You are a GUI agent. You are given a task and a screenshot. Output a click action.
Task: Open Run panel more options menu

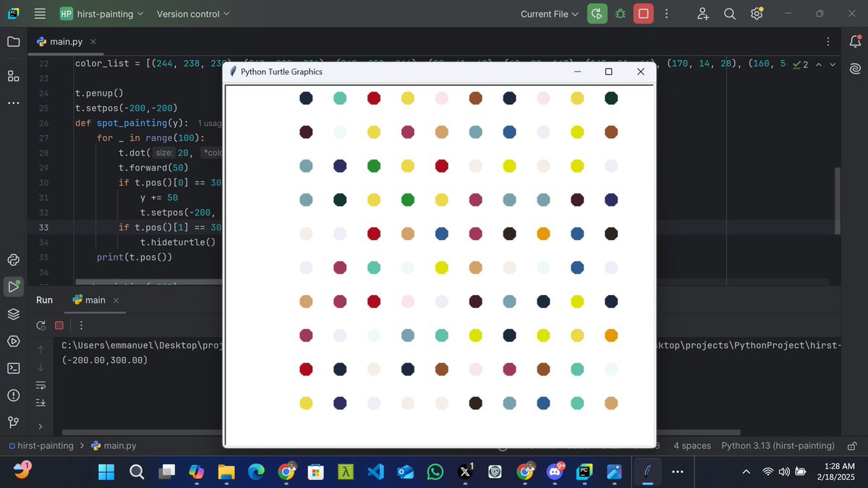[81, 325]
